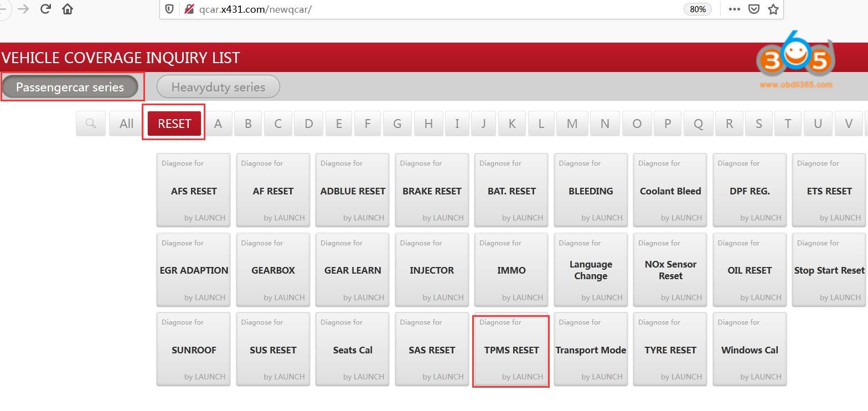Open the GEAR LEARN tile
Screen dimensions: 868x411
(353, 270)
